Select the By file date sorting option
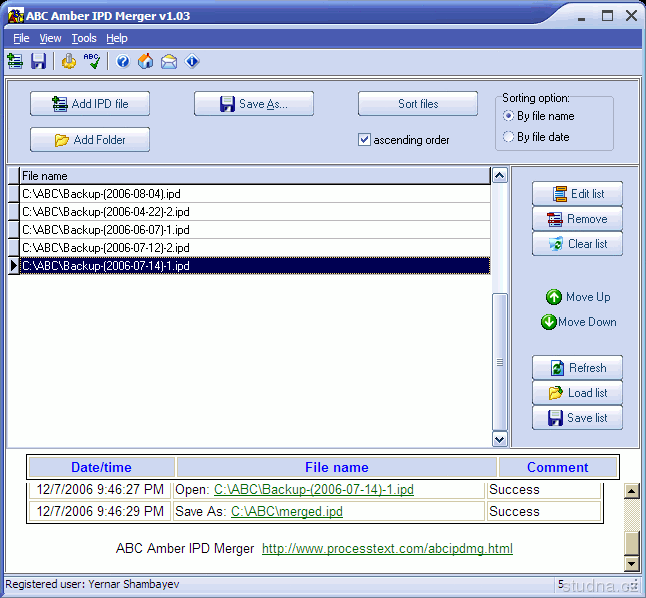The height and width of the screenshot is (598, 646). tap(509, 137)
